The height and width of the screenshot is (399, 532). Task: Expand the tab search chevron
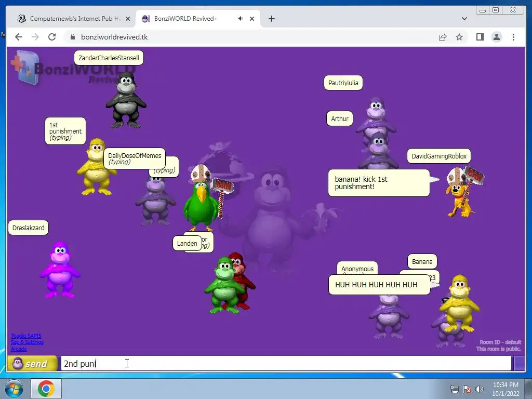coord(464,19)
